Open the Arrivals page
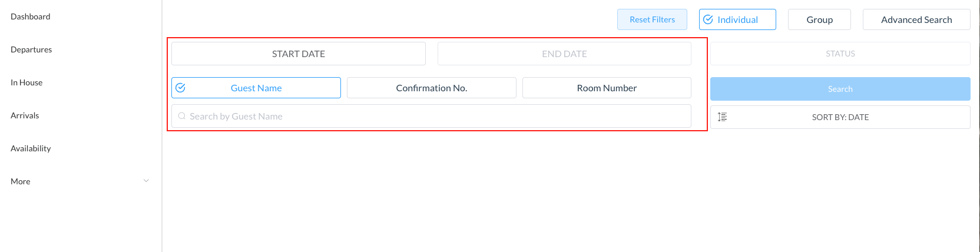The image size is (980, 252). click(x=25, y=115)
